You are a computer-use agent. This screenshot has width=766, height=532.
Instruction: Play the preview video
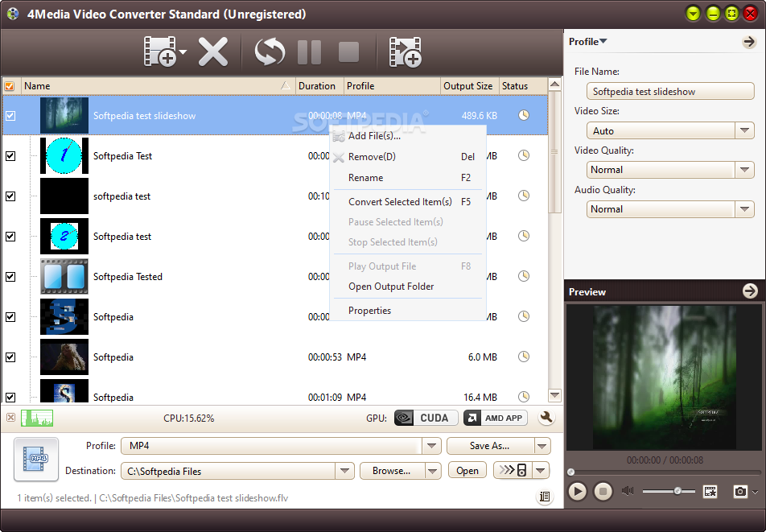tap(578, 491)
